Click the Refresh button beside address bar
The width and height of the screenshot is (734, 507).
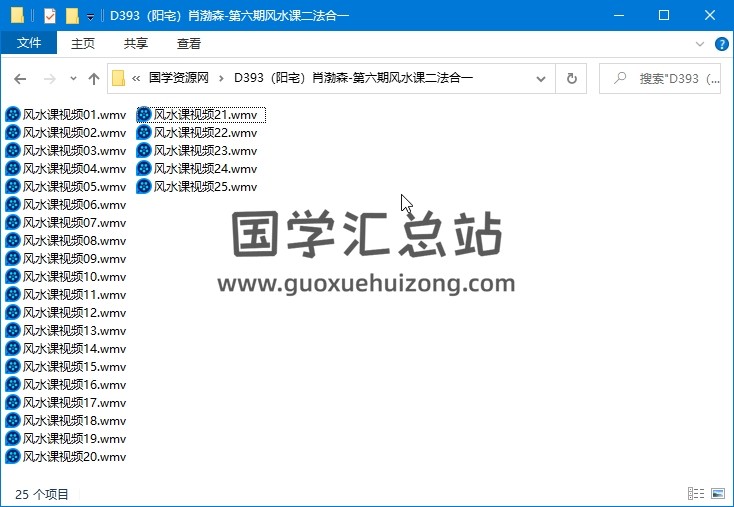pos(572,79)
